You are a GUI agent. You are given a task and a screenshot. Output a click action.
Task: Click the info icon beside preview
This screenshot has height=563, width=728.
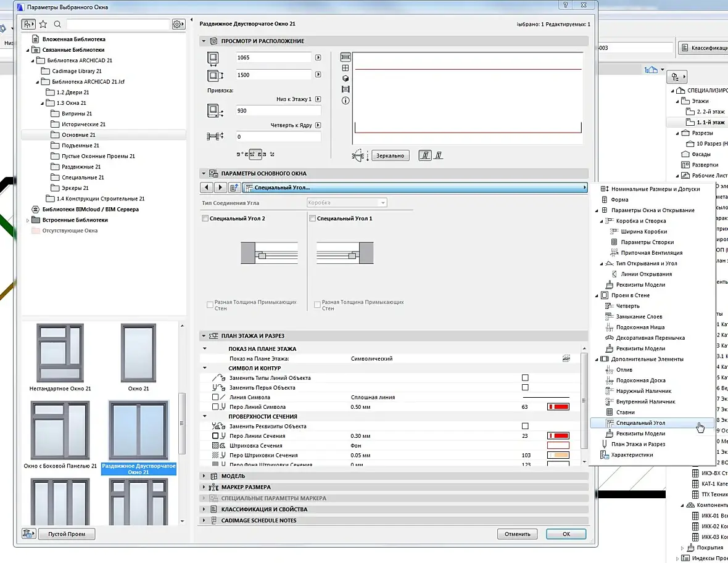tap(345, 101)
